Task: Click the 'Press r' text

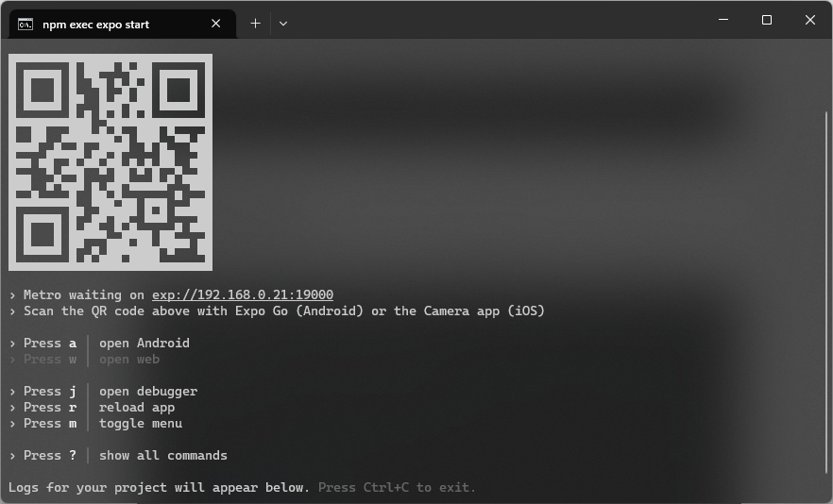Action: [x=50, y=408]
